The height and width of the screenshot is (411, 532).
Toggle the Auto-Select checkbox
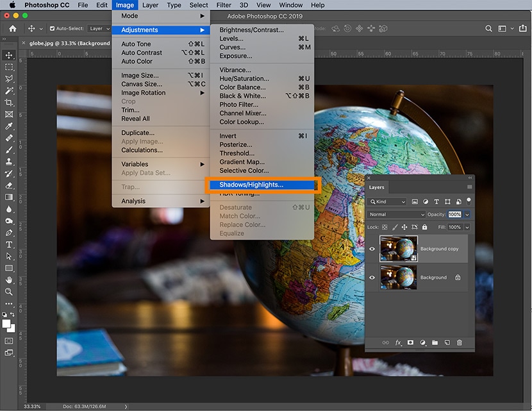coord(51,29)
